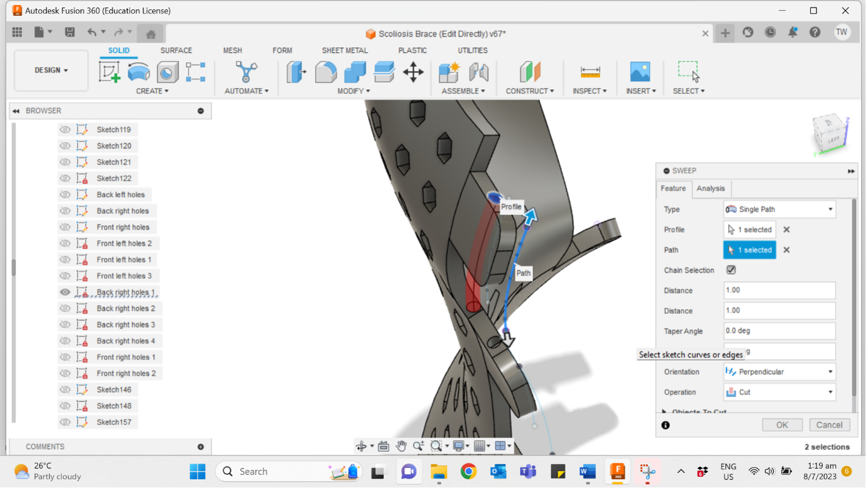Go to the Home tab icon
This screenshot has width=868, height=490.
point(151,34)
